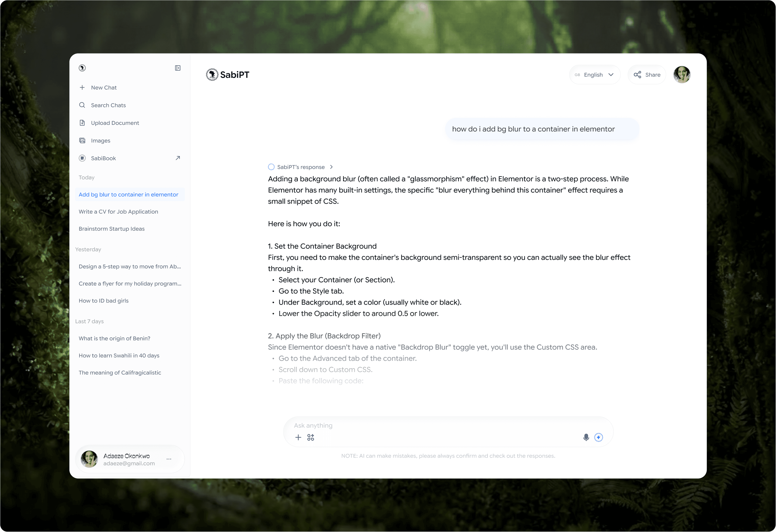776x532 pixels.
Task: Click the Share network icon
Action: [x=637, y=75]
